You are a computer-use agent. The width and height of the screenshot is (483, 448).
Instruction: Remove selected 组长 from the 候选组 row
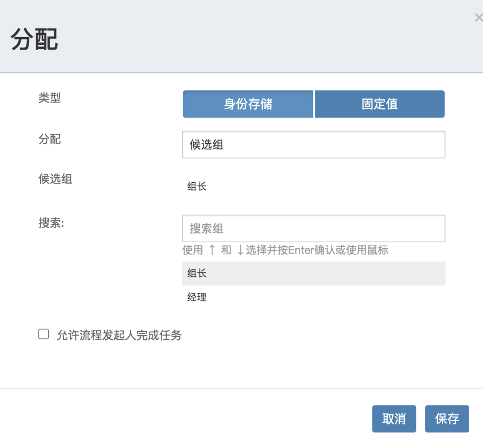click(197, 186)
